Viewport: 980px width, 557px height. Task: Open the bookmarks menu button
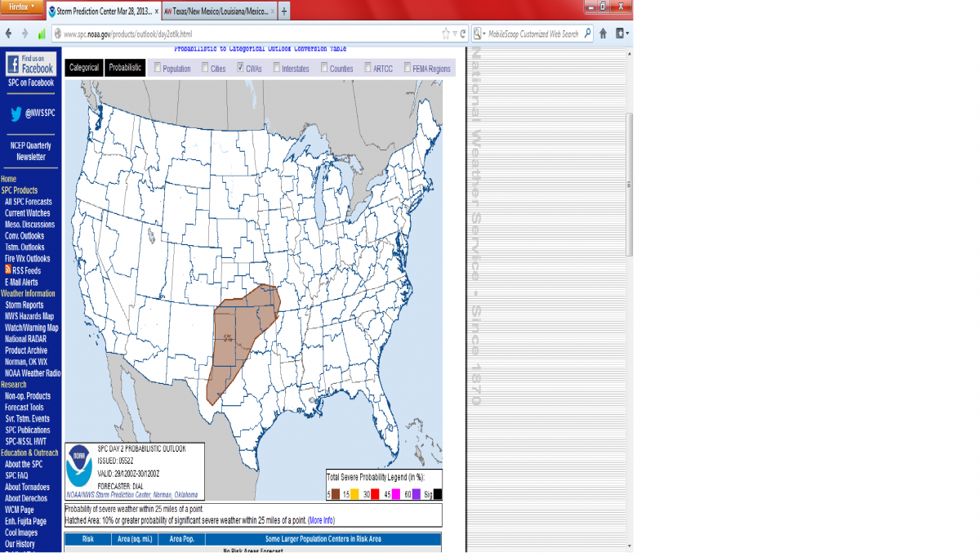pos(622,33)
